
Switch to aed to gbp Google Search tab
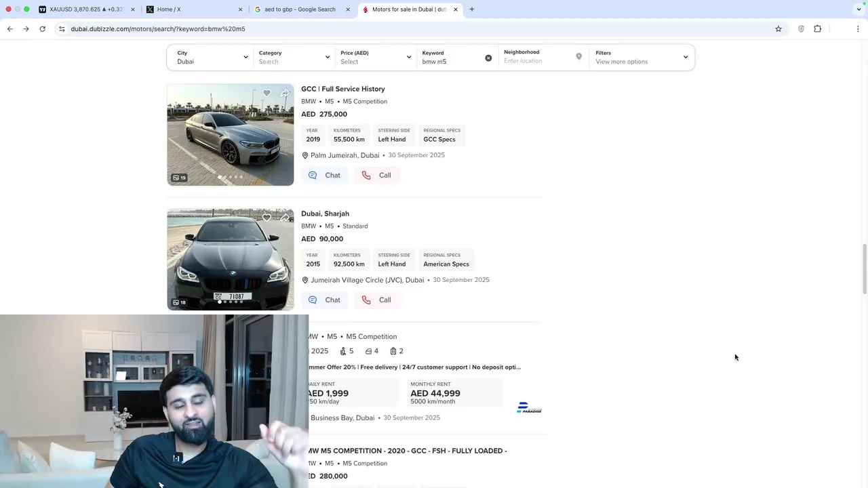[x=300, y=9]
